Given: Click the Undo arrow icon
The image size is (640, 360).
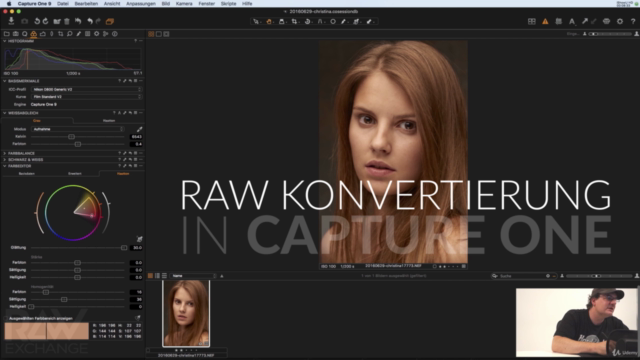Looking at the screenshot, I should pos(90,21).
